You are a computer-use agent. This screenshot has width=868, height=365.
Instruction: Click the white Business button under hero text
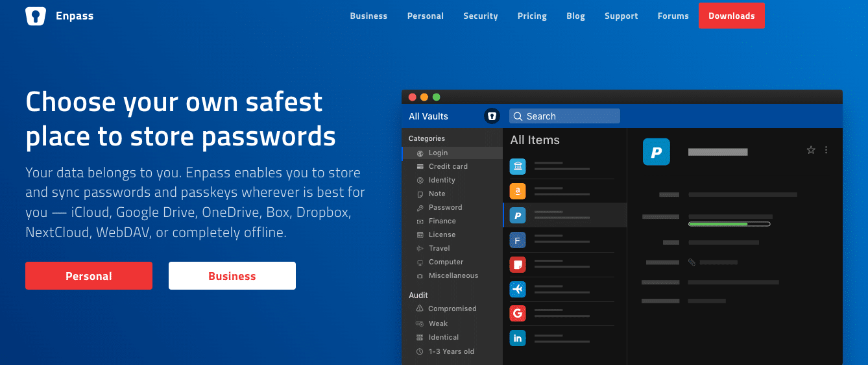232,276
